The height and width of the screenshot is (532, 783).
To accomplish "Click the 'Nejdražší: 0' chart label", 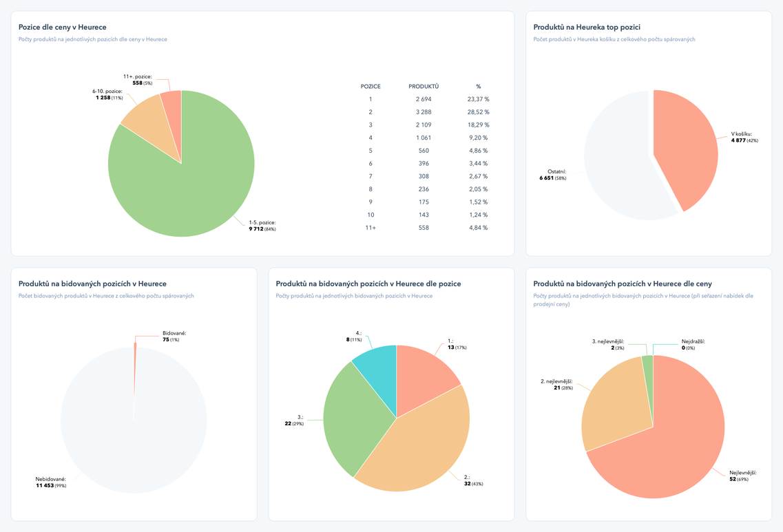I will (693, 345).
